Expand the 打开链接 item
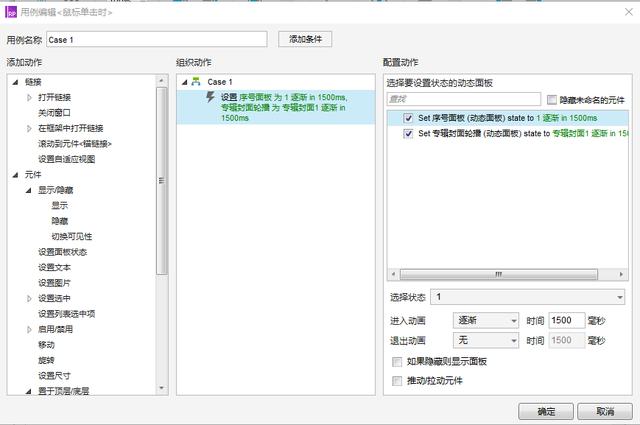640x425 pixels. 29,98
